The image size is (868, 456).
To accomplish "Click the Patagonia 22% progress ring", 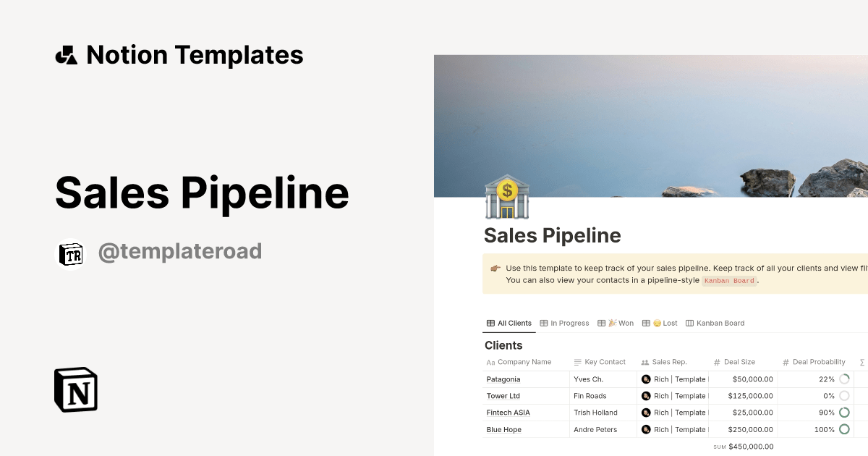I will pos(844,379).
